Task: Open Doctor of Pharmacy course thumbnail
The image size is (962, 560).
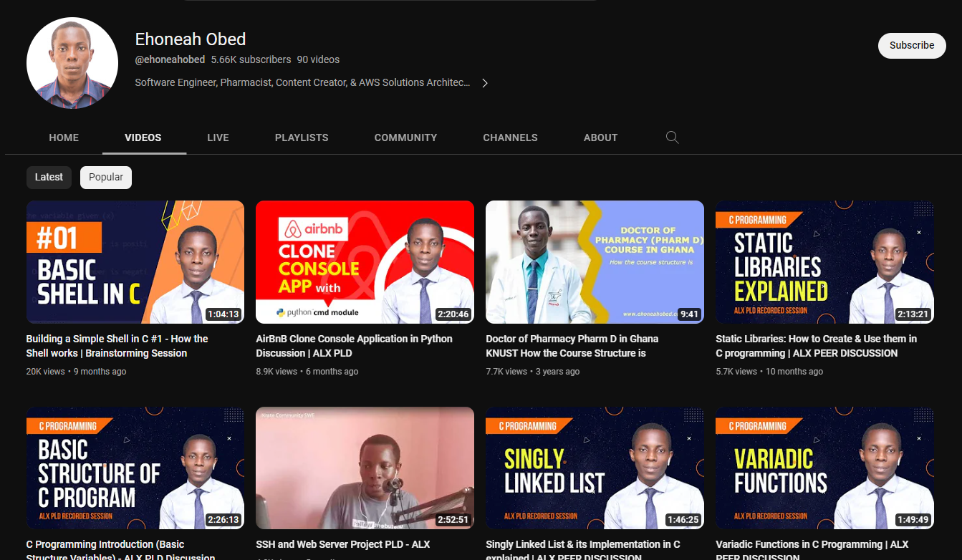Action: 595,262
